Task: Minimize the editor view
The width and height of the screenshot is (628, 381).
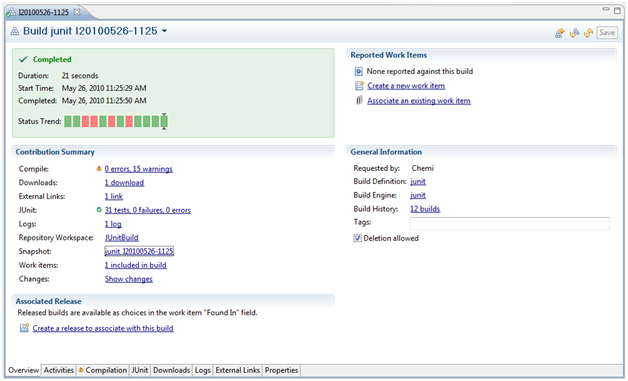Action: pyautogui.click(x=606, y=9)
